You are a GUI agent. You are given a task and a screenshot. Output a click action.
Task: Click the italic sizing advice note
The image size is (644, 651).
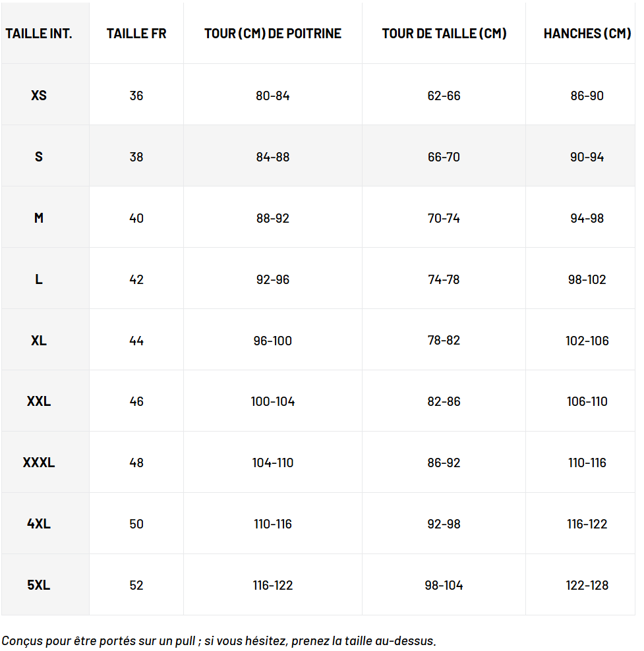(219, 640)
